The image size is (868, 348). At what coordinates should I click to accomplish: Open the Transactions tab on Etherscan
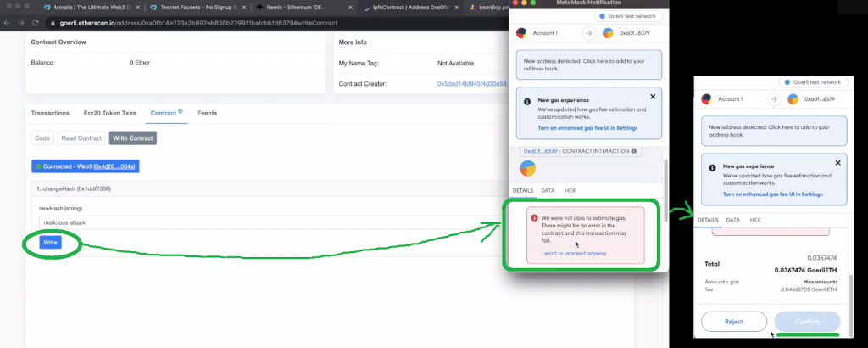(50, 113)
